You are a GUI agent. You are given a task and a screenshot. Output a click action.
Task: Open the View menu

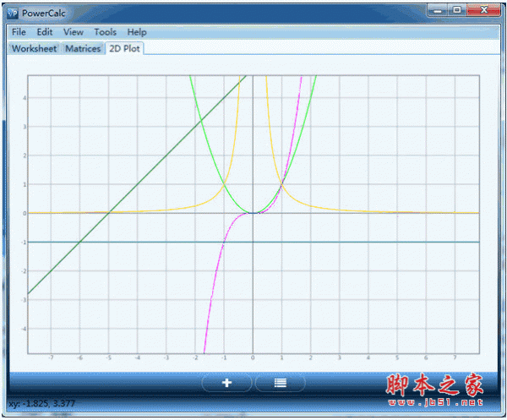point(74,32)
